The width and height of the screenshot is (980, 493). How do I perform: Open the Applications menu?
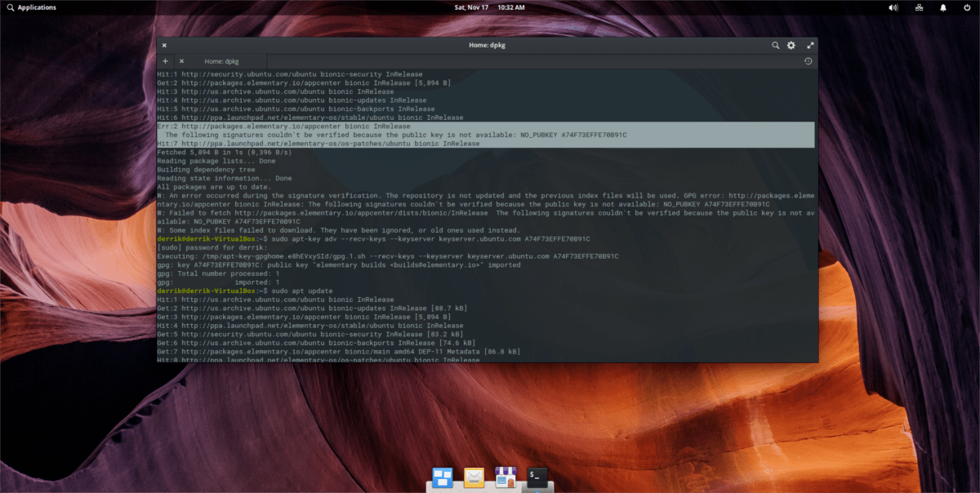31,7
